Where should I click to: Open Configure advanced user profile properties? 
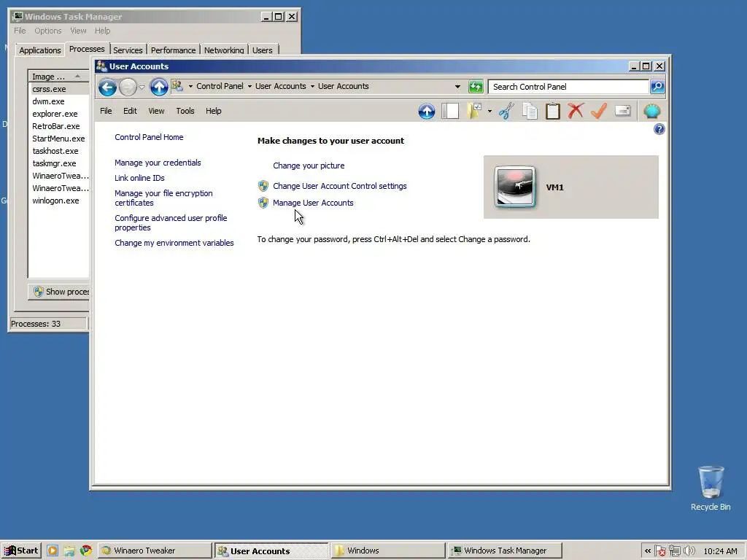(x=171, y=223)
